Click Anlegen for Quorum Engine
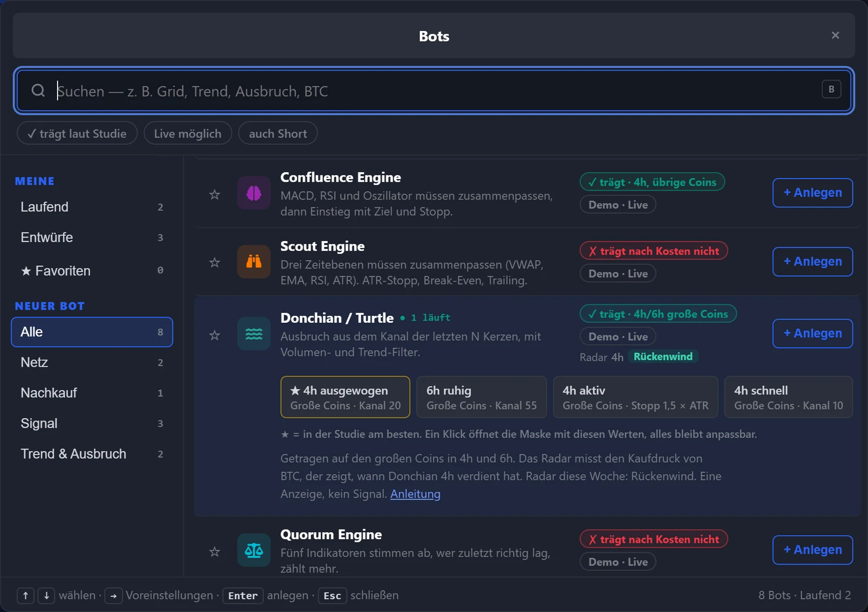This screenshot has width=868, height=612. 813,550
